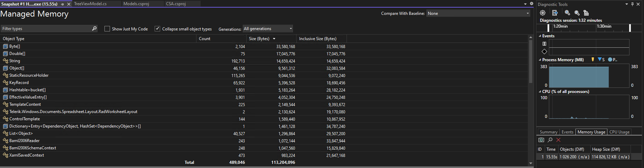Close the Diagnostic Tools panel

pos(638,4)
